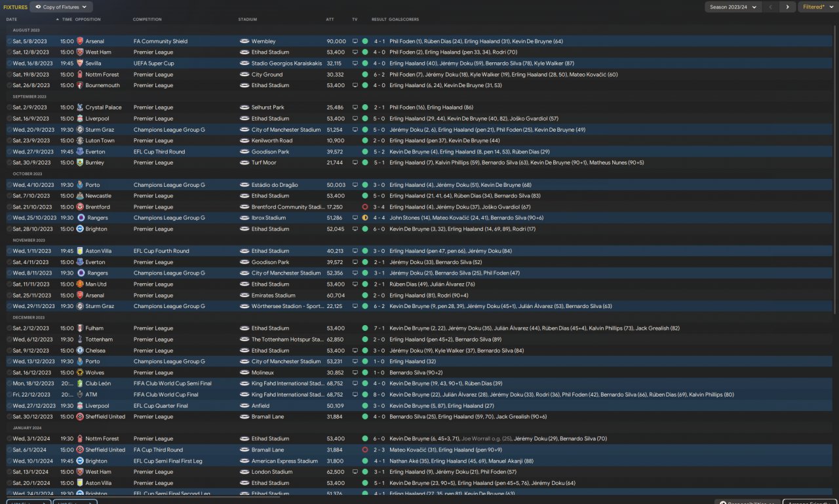
Task: Click the Newcastle club badge
Action: (x=81, y=196)
